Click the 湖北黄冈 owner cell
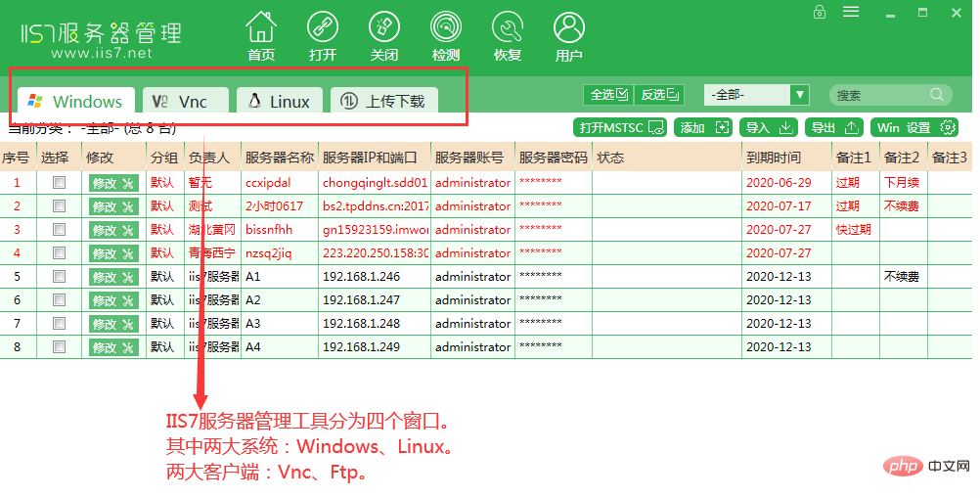 point(212,229)
